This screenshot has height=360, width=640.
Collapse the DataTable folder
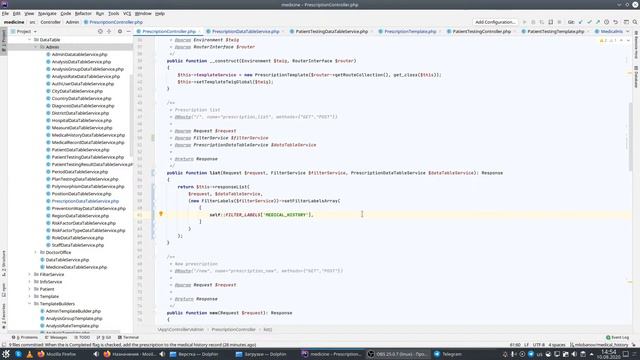tap(30, 40)
